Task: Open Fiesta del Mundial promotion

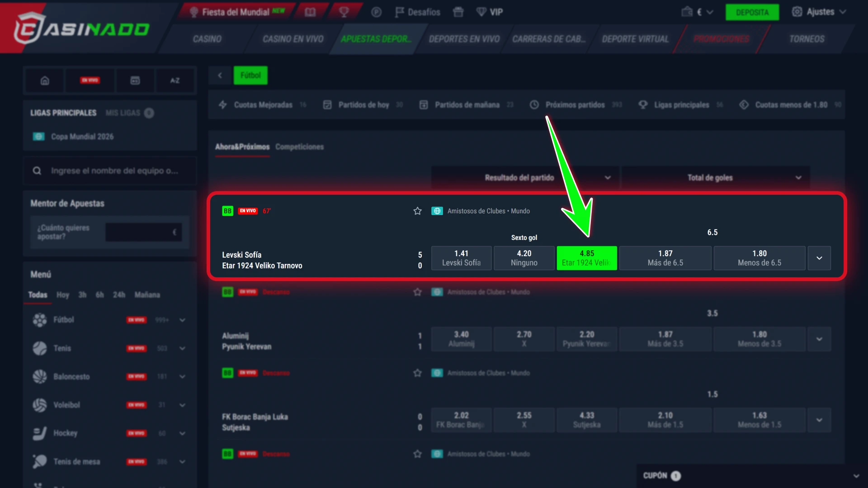Action: tap(237, 12)
